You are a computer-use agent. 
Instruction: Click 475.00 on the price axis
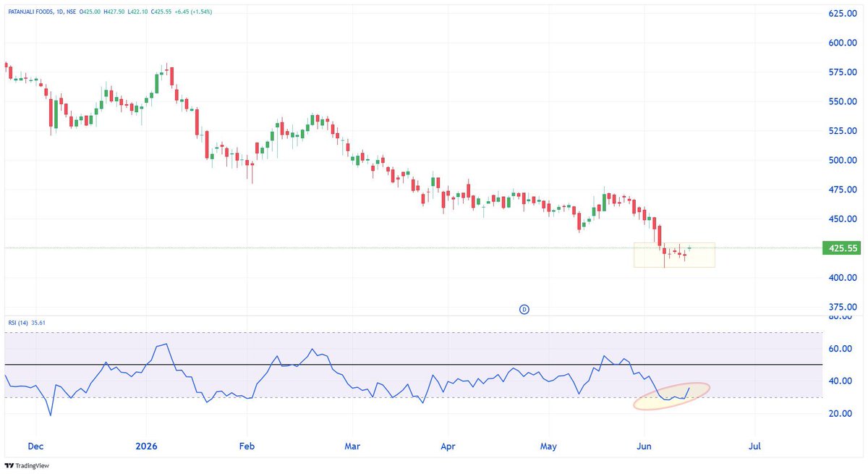pos(841,190)
